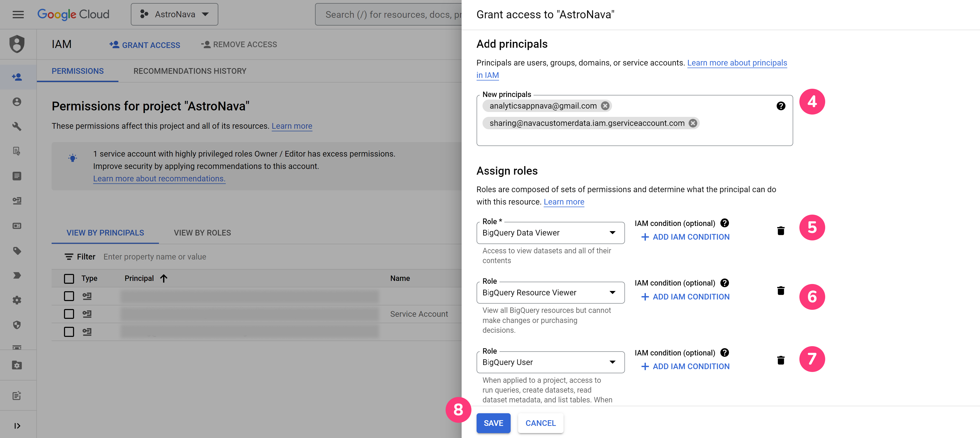Open the identity person icon in sidebar
This screenshot has width=980, height=438.
tap(17, 102)
